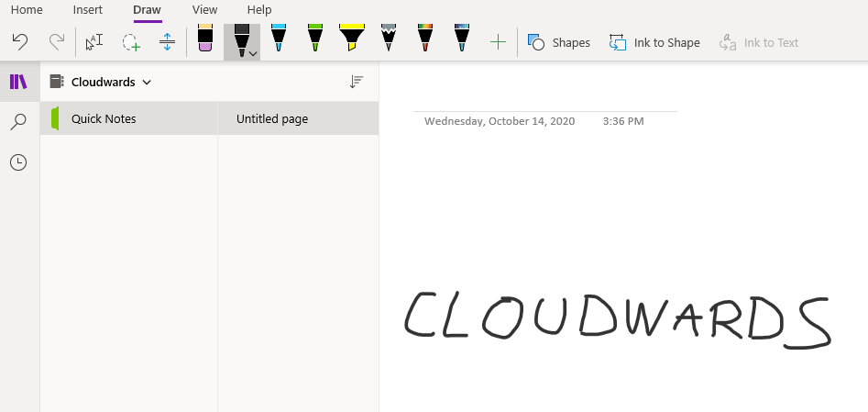Viewport: 868px width, 412px height.
Task: Click the page title area above the date
Action: pos(544,100)
